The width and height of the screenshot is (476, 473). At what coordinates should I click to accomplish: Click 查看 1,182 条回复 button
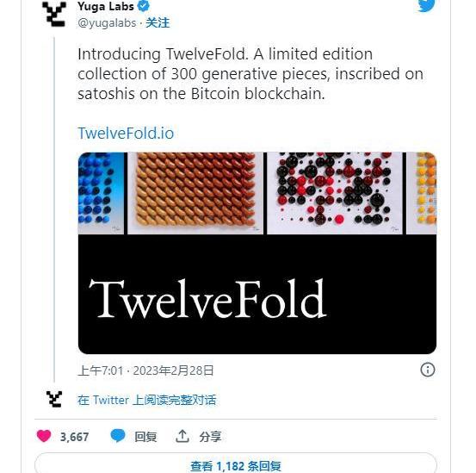coord(236,464)
